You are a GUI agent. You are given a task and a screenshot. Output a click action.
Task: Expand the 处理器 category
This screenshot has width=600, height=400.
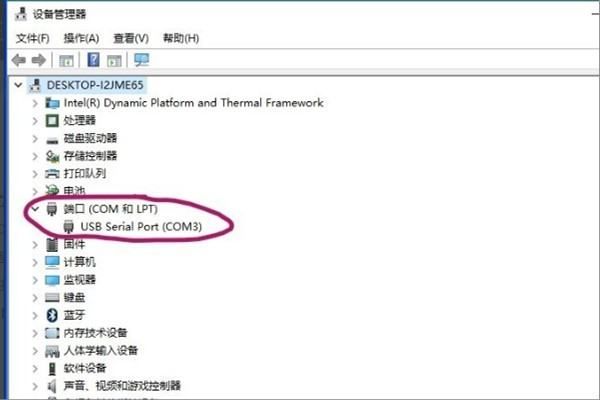tap(35, 121)
